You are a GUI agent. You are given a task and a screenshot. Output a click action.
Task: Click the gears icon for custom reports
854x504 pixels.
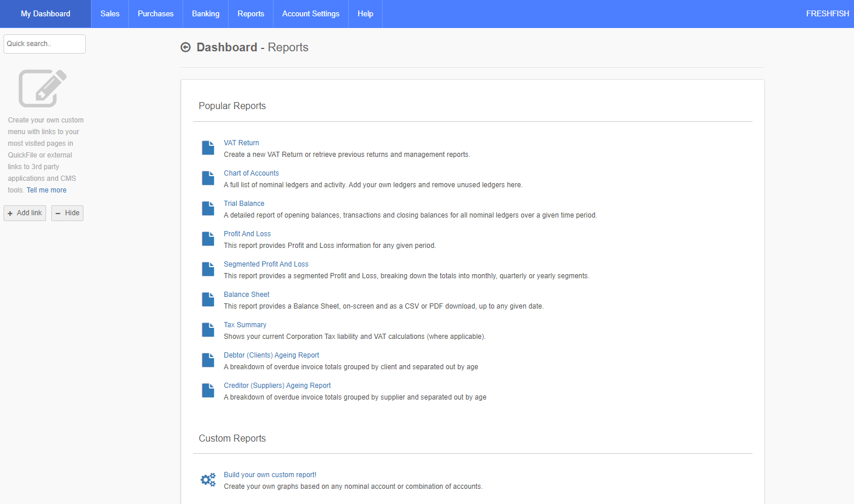click(208, 480)
